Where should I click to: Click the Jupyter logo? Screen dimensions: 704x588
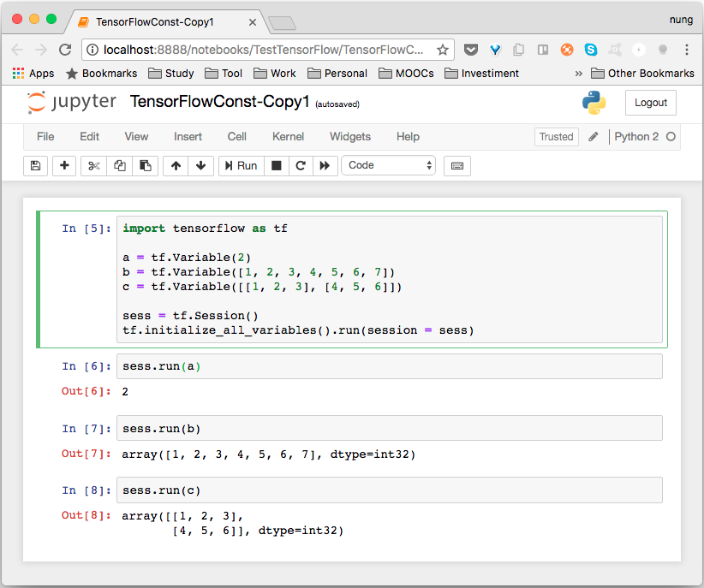pyautogui.click(x=71, y=103)
